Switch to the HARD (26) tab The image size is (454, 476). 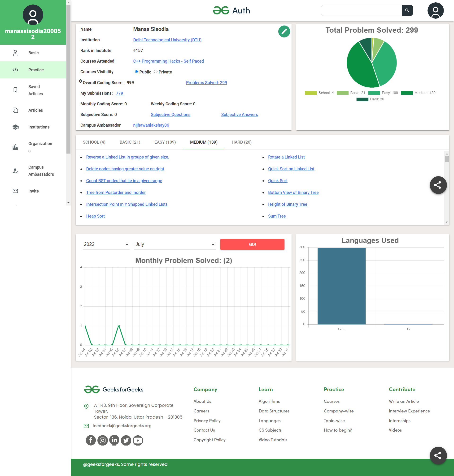click(241, 142)
